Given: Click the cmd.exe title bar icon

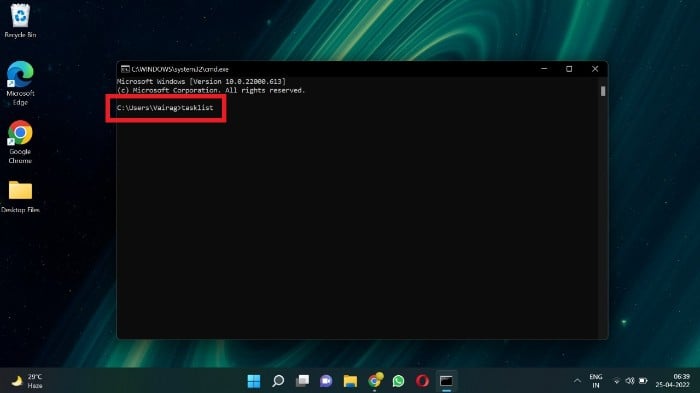Looking at the screenshot, I should [125, 69].
